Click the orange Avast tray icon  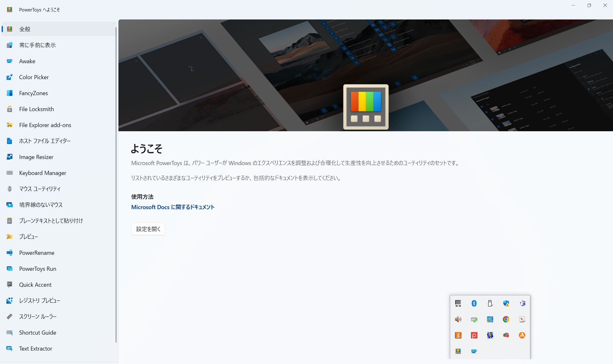click(522, 335)
